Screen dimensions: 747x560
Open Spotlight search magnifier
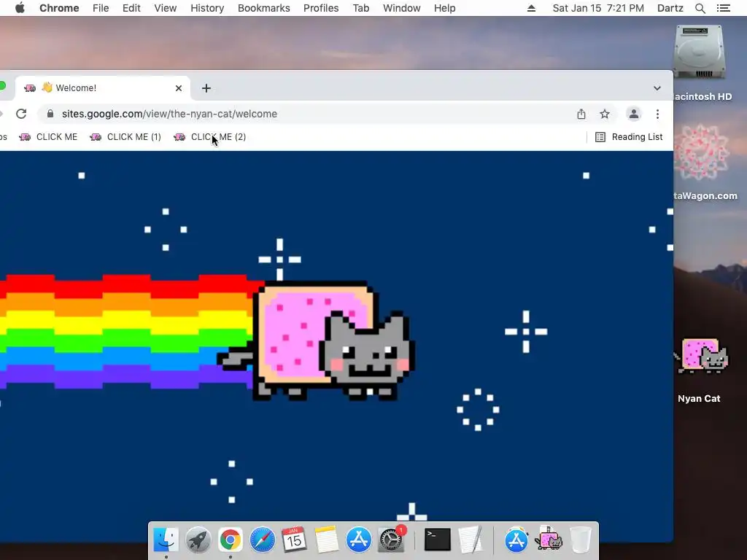point(700,8)
